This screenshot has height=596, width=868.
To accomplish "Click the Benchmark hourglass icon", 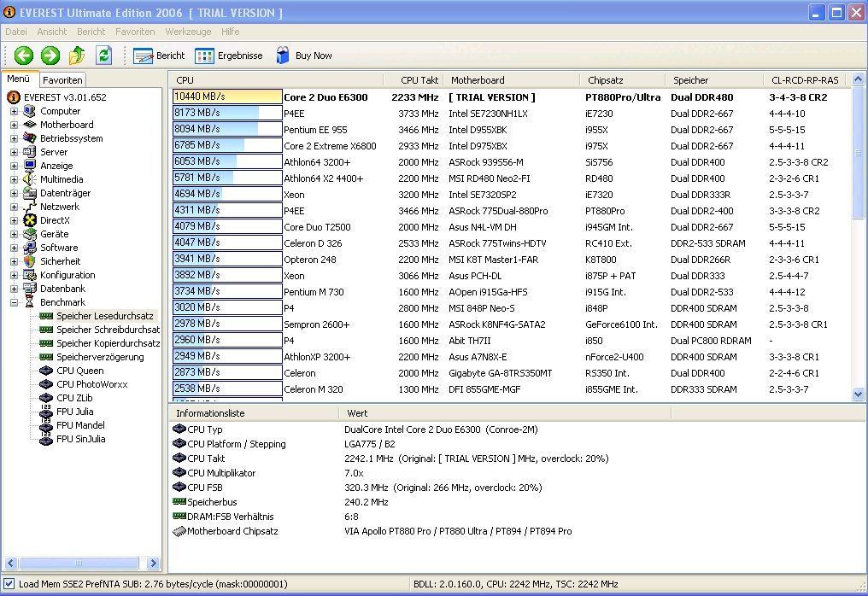I will click(x=30, y=302).
